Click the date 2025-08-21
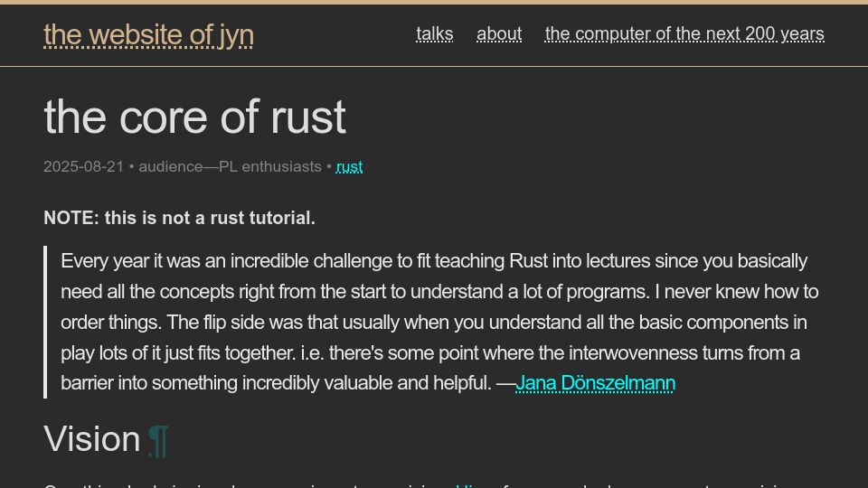This screenshot has height=488, width=868. 83,166
